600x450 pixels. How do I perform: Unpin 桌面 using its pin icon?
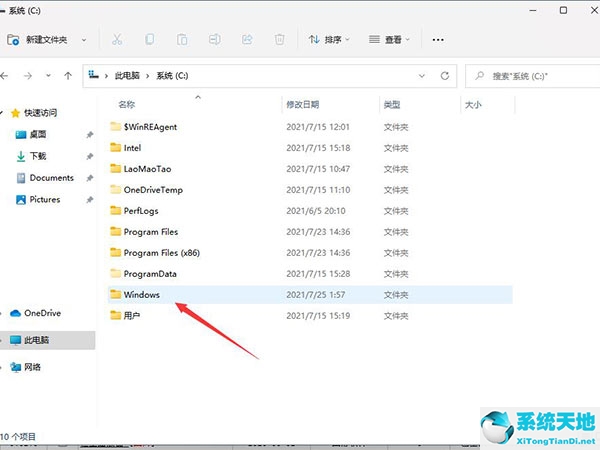pyautogui.click(x=90, y=135)
